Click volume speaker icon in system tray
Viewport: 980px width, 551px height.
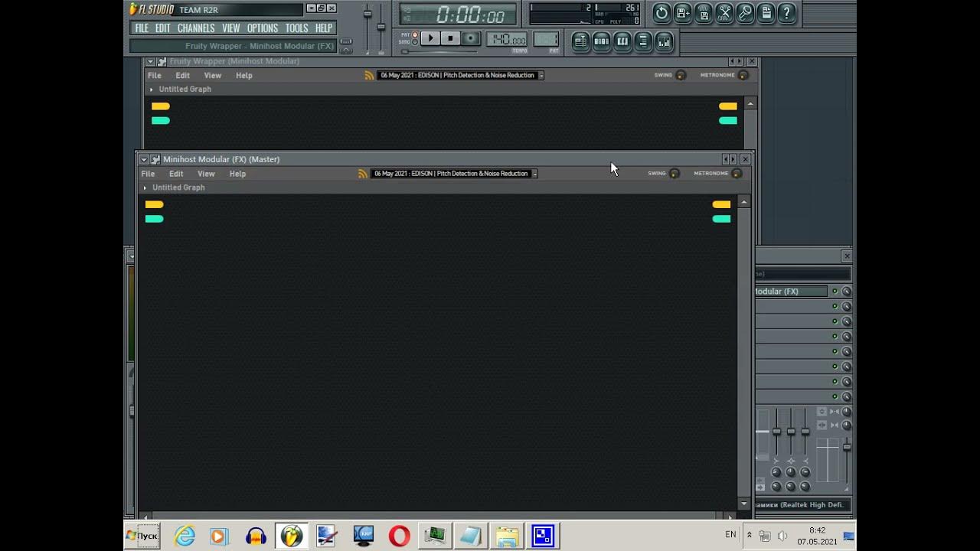(x=782, y=536)
